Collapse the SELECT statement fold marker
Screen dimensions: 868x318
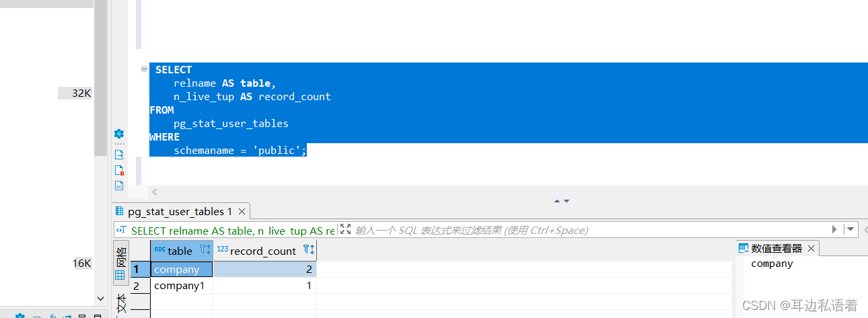click(144, 69)
